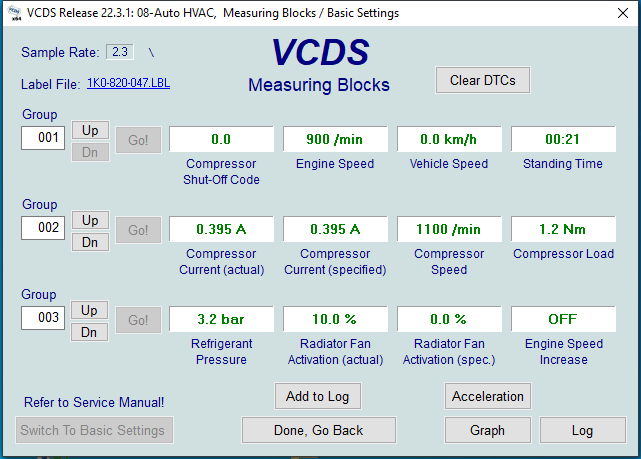The width and height of the screenshot is (641, 459).
Task: Click the Group 001 number field
Action: pos(43,138)
